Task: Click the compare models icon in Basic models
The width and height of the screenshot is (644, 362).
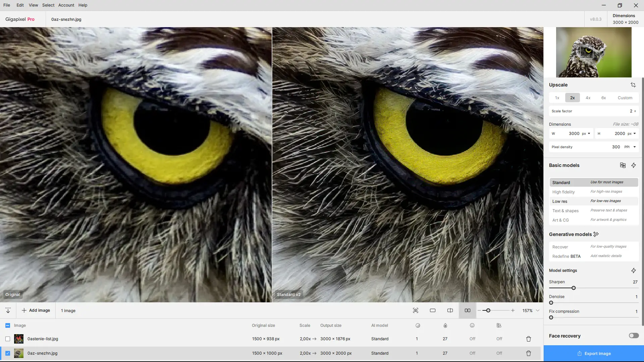Action: coord(623,165)
